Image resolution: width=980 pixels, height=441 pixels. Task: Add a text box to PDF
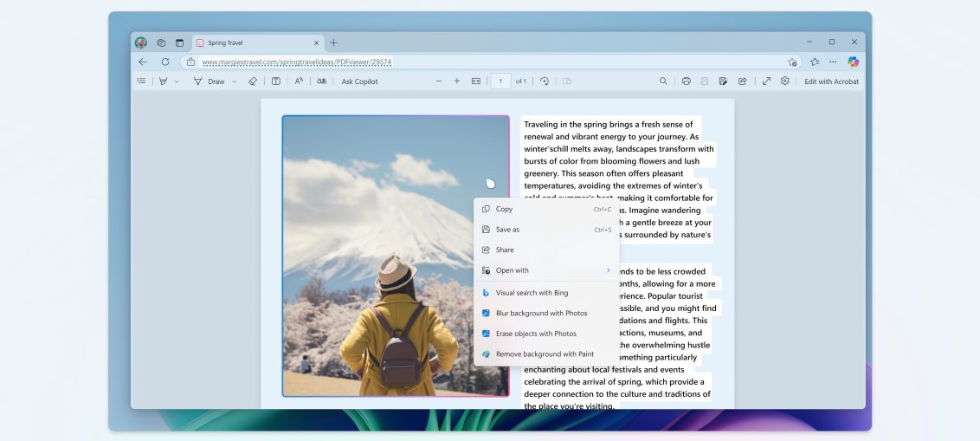275,81
